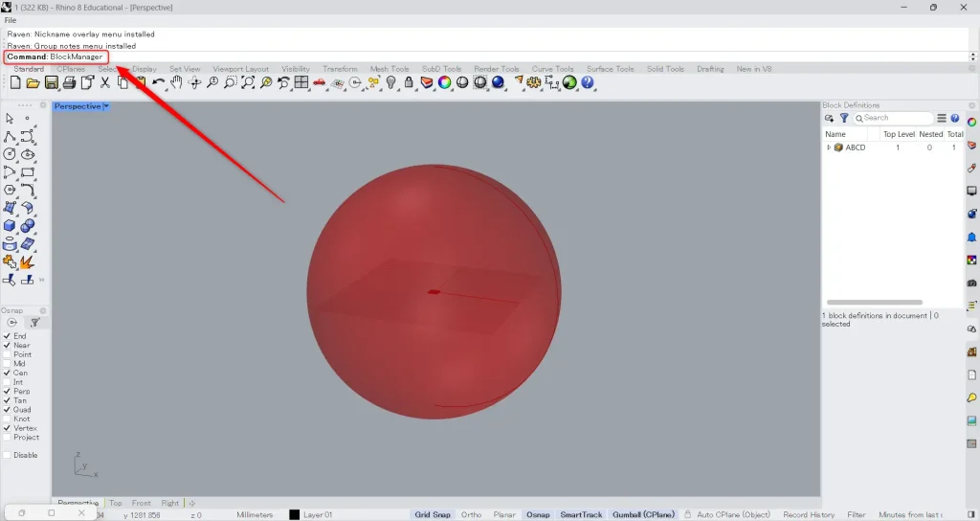Toggle the Disable osnap checkbox
The height and width of the screenshot is (521, 980).
click(x=8, y=455)
